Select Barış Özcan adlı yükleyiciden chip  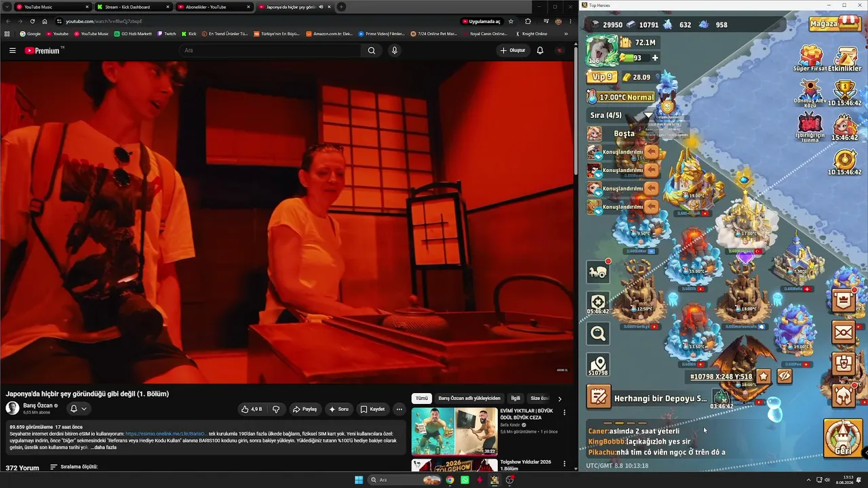[469, 399]
